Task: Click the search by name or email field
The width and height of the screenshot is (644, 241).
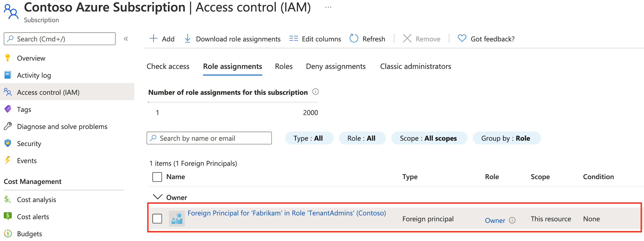Action: point(209,138)
